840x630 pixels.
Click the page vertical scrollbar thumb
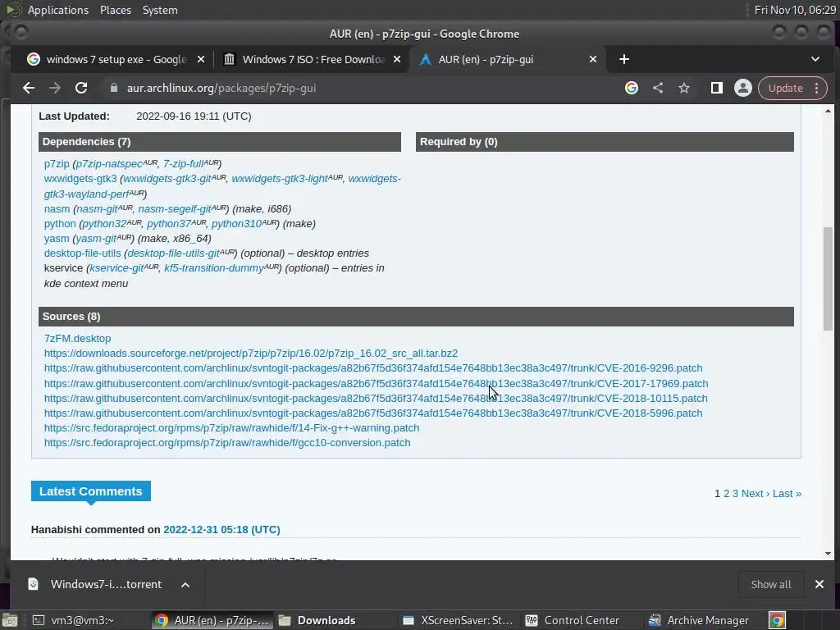[829, 279]
